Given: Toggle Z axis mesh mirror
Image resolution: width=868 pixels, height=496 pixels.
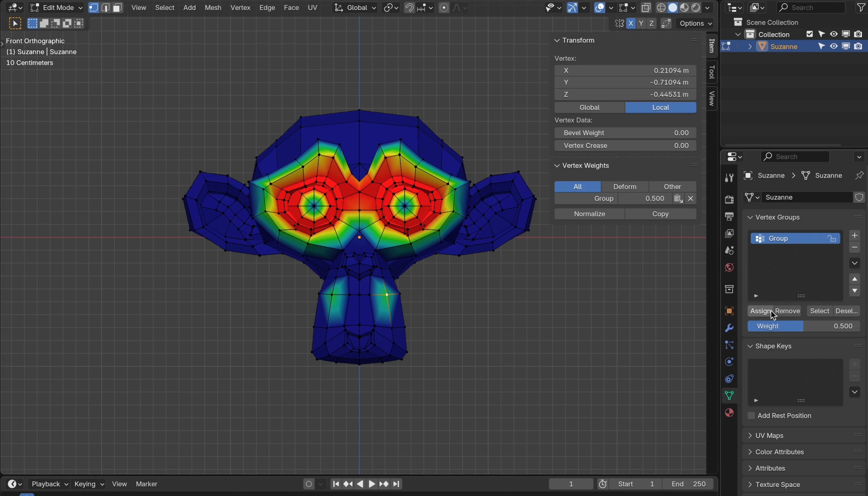Looking at the screenshot, I should [x=652, y=23].
